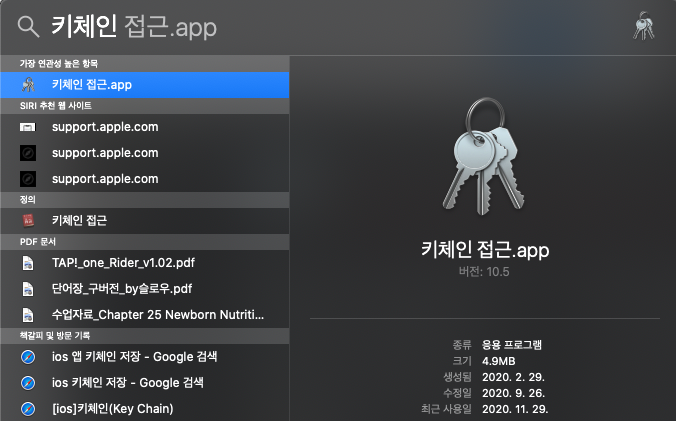This screenshot has width=676, height=421.
Task: Click the created date 2020. 2. 29.
Action: click(x=513, y=377)
